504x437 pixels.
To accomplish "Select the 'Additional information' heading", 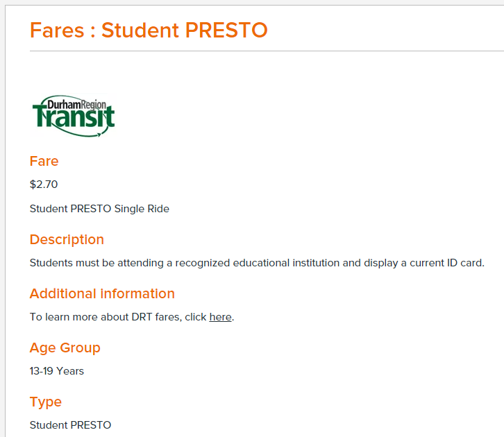I will point(102,293).
